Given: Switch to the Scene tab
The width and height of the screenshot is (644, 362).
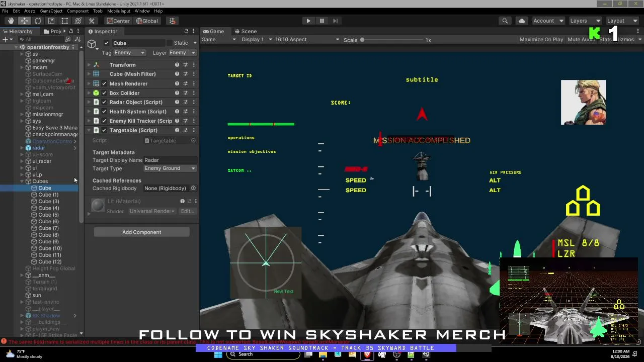Looking at the screenshot, I should (245, 31).
